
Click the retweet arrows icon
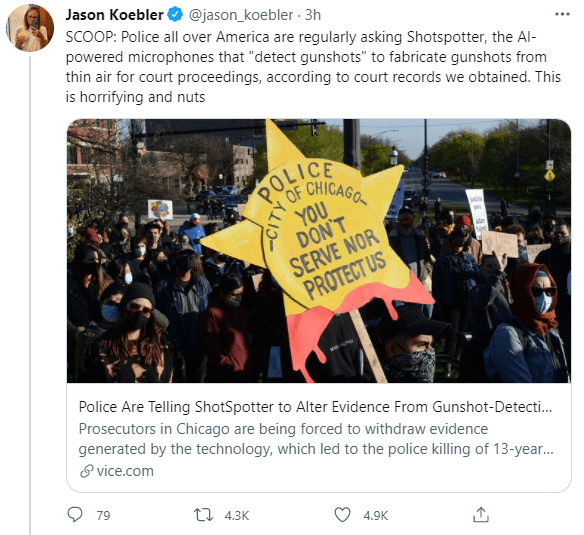(x=203, y=515)
